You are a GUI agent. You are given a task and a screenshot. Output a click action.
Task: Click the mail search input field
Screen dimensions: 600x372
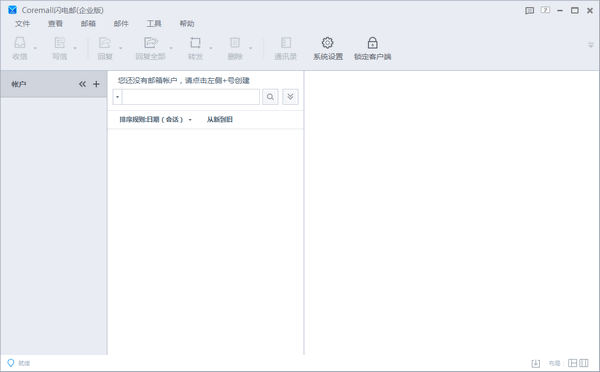coord(191,97)
